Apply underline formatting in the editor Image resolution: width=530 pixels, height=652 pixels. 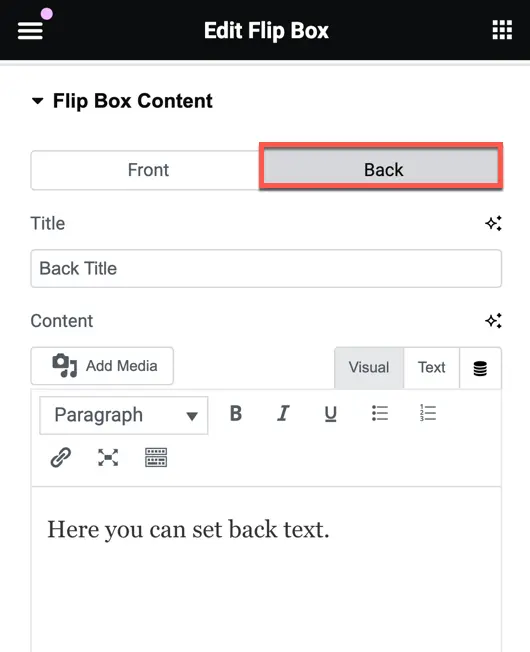[x=330, y=414]
